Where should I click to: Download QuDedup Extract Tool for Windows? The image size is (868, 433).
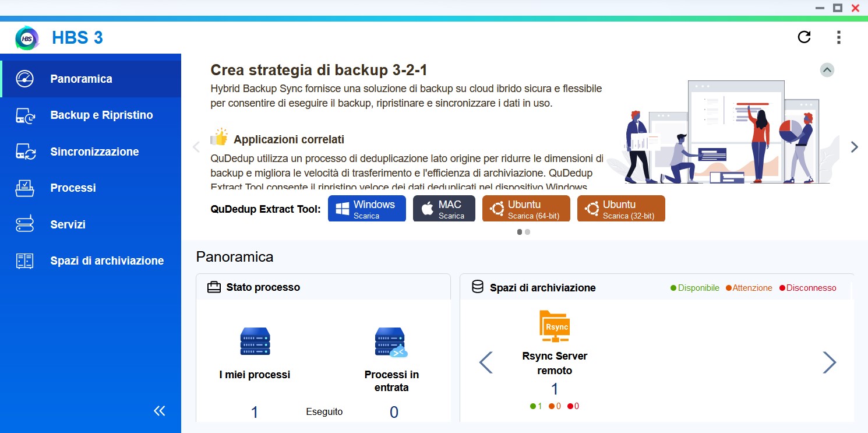[x=367, y=209]
